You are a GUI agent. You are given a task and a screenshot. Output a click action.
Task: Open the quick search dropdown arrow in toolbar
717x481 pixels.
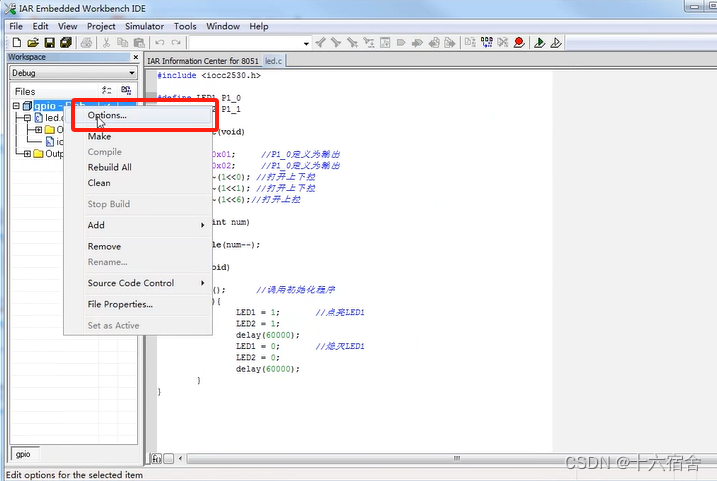[306, 43]
